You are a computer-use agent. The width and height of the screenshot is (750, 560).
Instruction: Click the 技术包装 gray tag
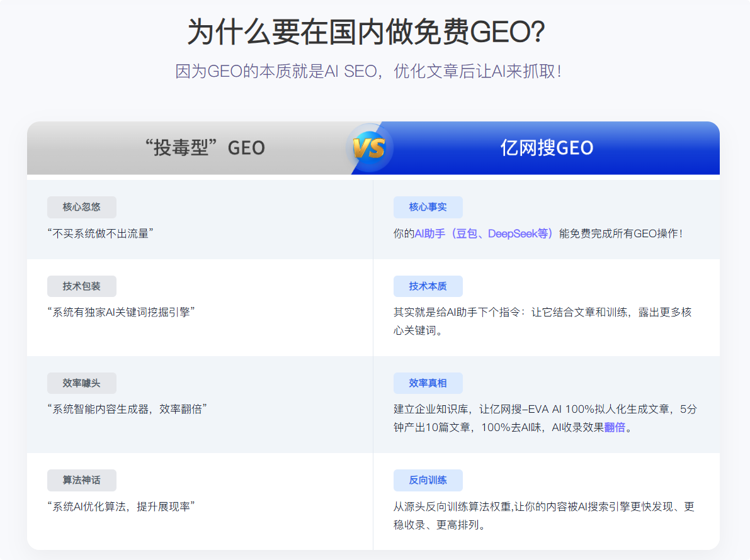[x=81, y=286]
